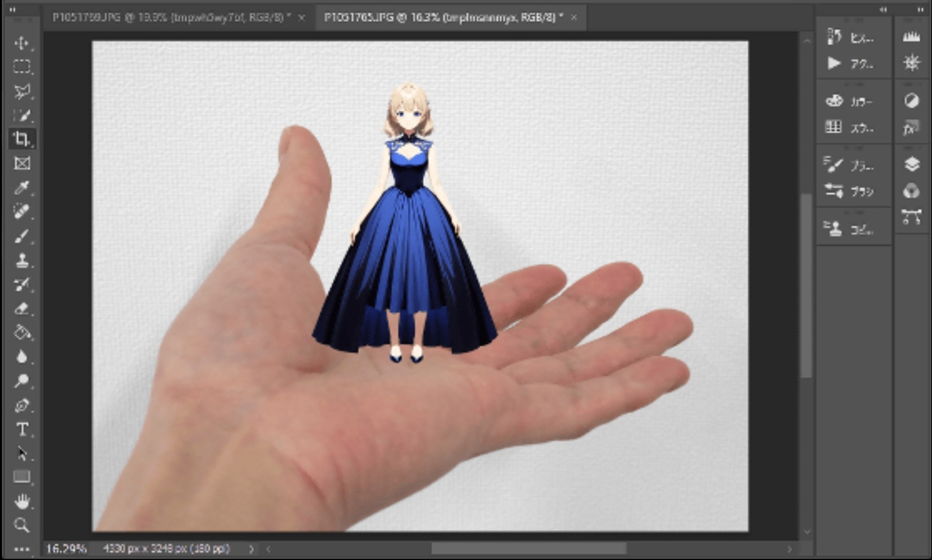Open the Layers panel icon
Screen dimensions: 932x560
(x=911, y=164)
